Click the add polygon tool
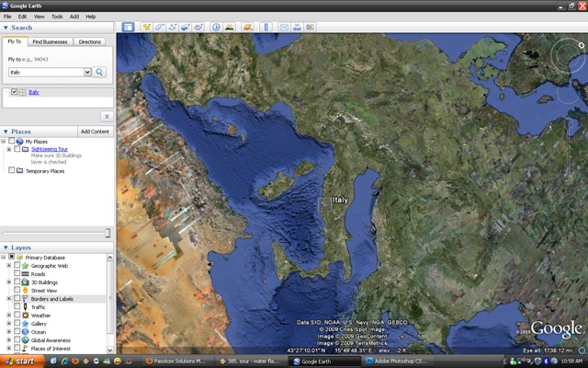Image resolution: width=588 pixels, height=368 pixels. tap(159, 27)
